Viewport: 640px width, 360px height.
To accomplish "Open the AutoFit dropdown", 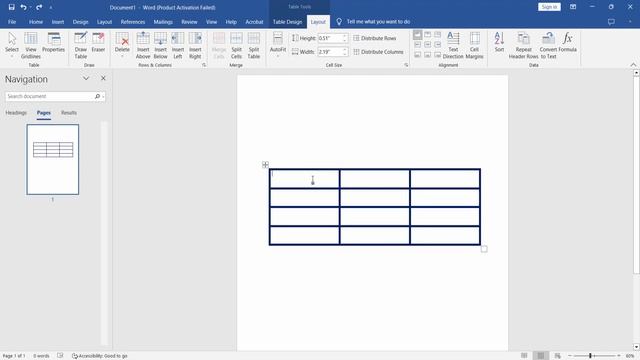I will pyautogui.click(x=278, y=45).
